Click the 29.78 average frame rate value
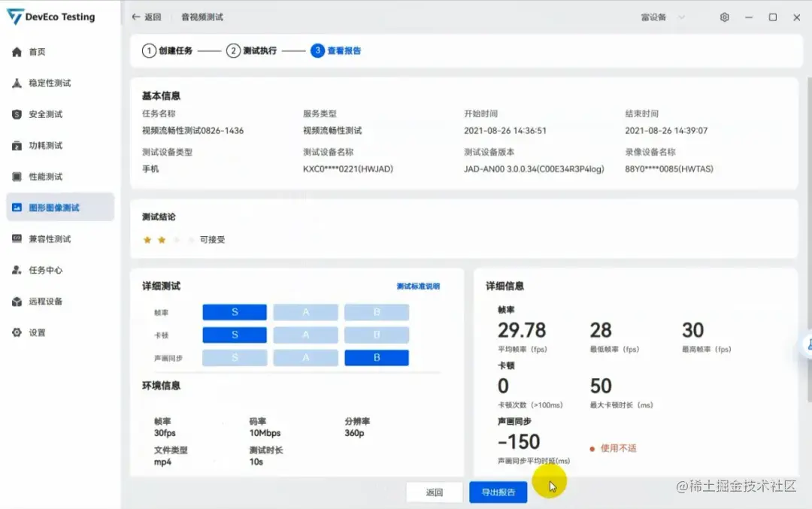The image size is (812, 509). (x=522, y=330)
